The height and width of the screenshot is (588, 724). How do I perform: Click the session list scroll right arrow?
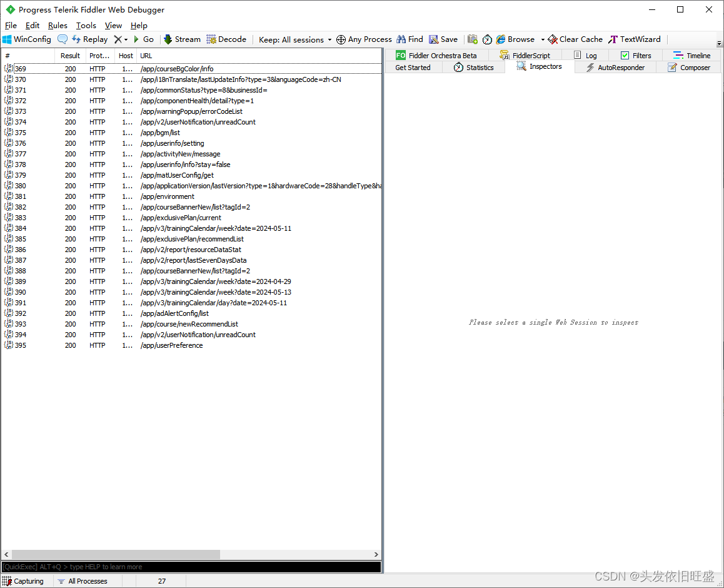[x=376, y=554]
